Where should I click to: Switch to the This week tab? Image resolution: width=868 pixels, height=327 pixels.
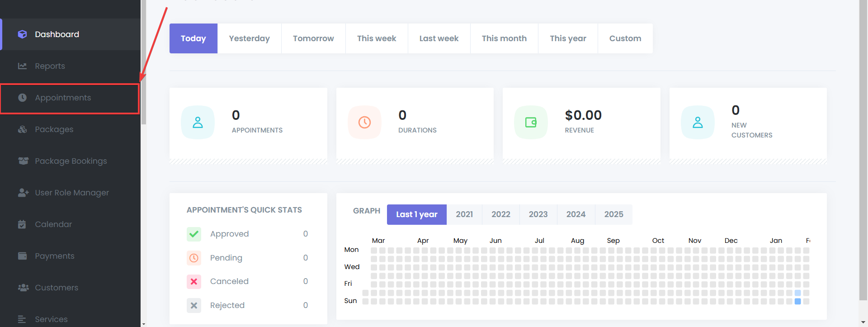click(376, 38)
